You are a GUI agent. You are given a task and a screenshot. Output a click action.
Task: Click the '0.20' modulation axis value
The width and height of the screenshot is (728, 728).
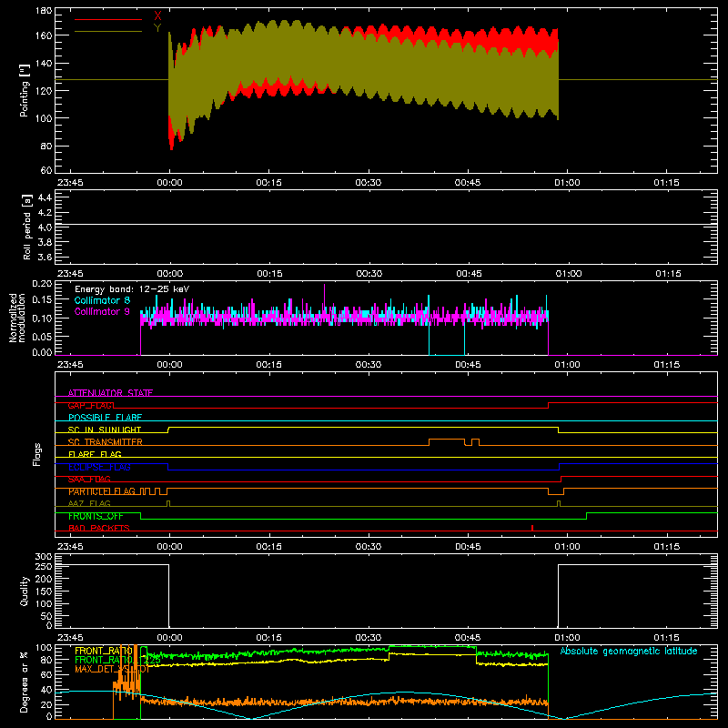[x=42, y=284]
